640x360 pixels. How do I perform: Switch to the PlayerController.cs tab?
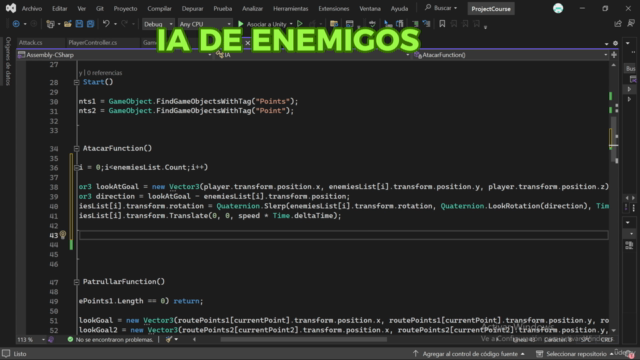click(x=93, y=42)
